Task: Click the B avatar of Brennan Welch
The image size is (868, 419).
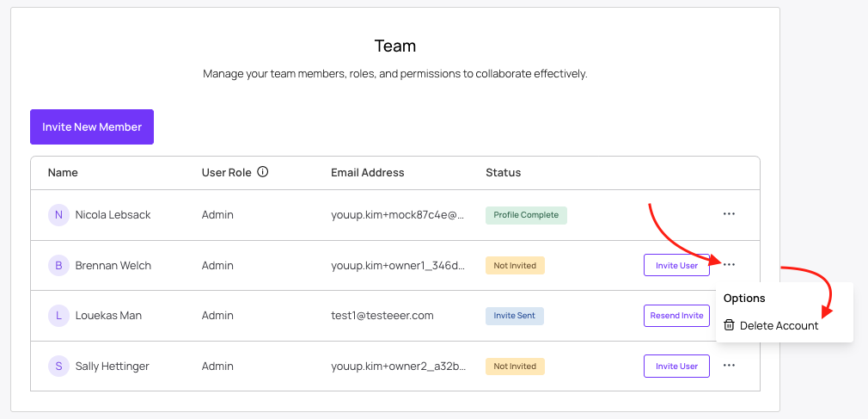Action: click(x=58, y=266)
